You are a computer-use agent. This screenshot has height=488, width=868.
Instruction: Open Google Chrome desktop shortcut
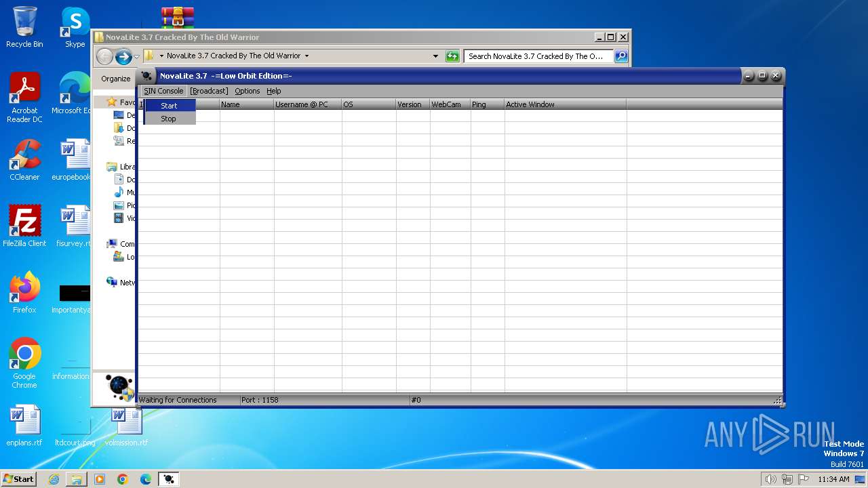[24, 363]
